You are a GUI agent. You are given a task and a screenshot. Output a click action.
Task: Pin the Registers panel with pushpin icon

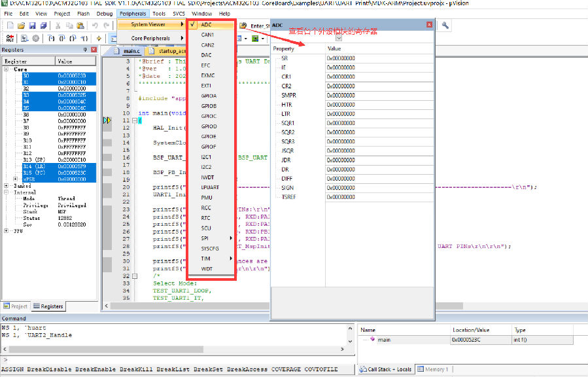(85, 50)
